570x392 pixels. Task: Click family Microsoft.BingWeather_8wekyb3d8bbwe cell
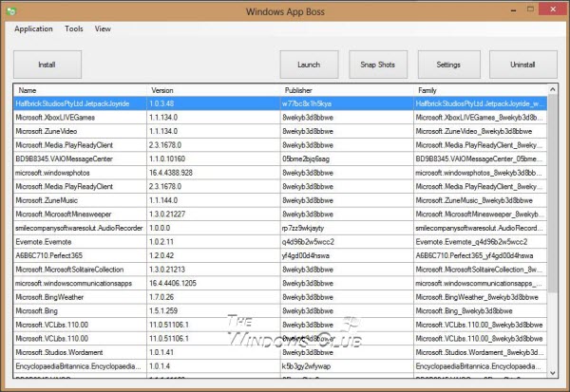click(x=480, y=297)
